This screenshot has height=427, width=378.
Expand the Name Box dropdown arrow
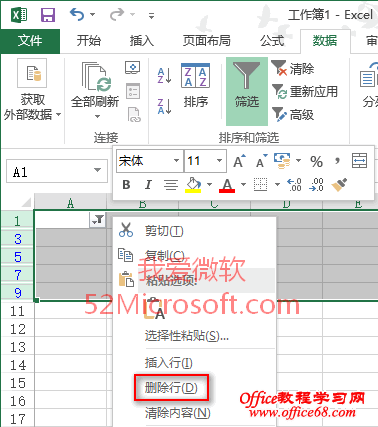click(97, 170)
